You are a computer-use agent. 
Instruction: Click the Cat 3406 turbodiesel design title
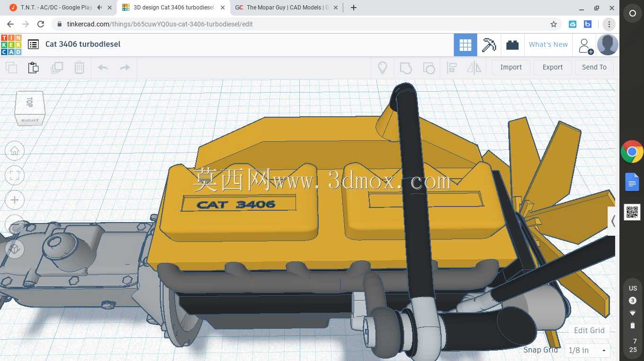click(x=83, y=44)
